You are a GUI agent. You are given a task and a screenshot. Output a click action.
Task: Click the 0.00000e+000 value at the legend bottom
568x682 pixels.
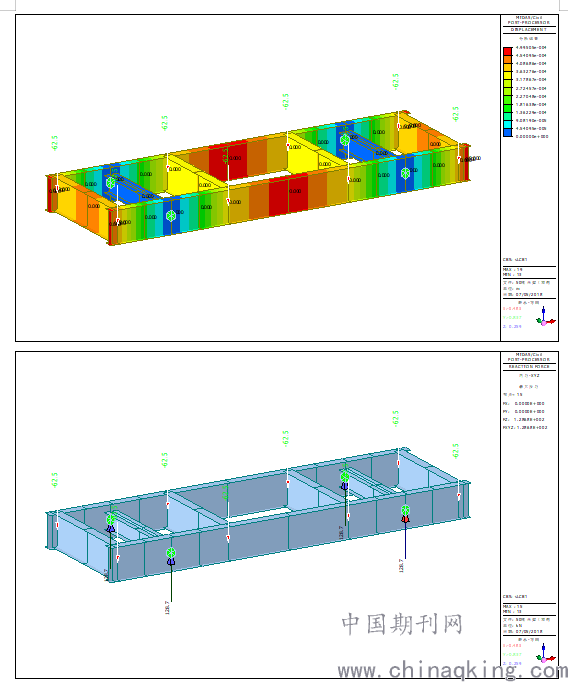tap(532, 137)
